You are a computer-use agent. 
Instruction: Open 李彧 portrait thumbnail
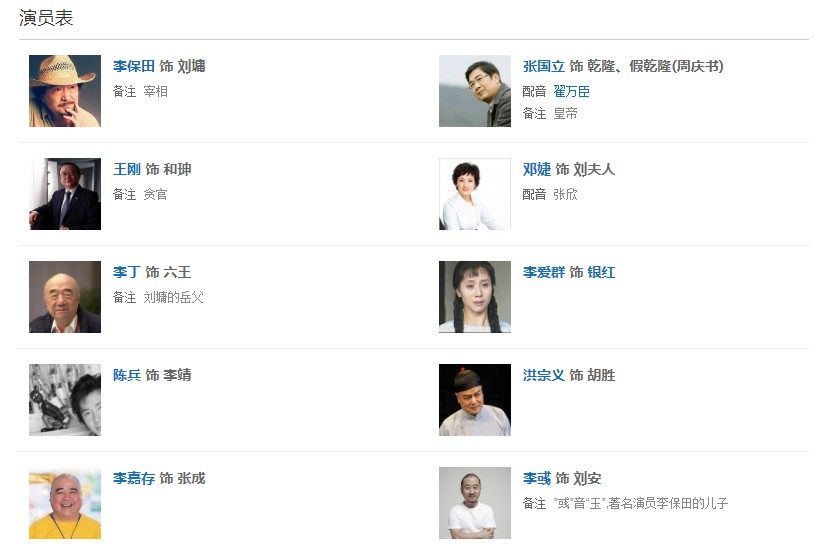pos(475,503)
